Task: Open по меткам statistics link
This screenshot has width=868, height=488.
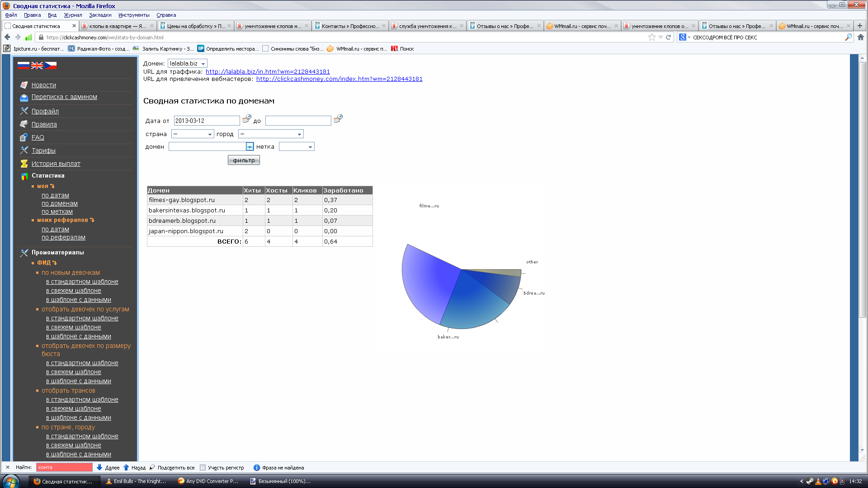Action: 57,211
